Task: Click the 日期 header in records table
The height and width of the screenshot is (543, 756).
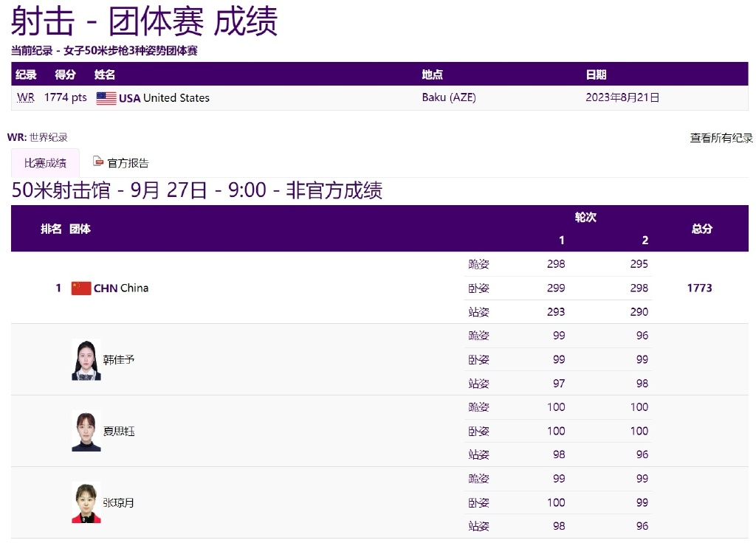Action: [x=596, y=75]
